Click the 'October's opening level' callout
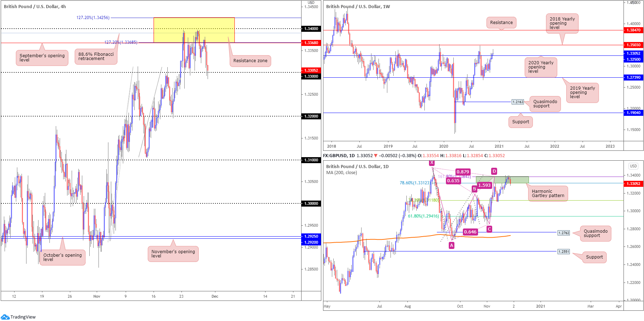 tap(62, 257)
